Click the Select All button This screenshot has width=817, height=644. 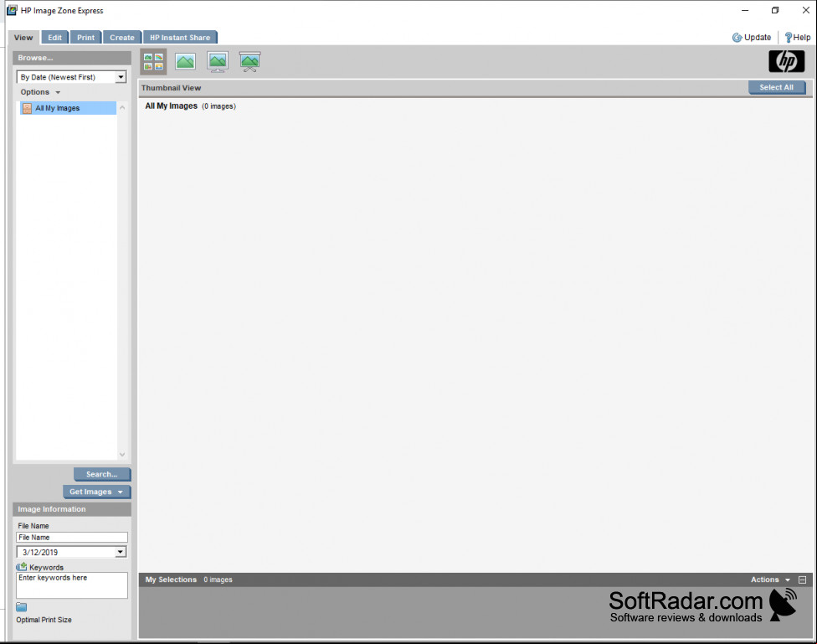point(776,88)
